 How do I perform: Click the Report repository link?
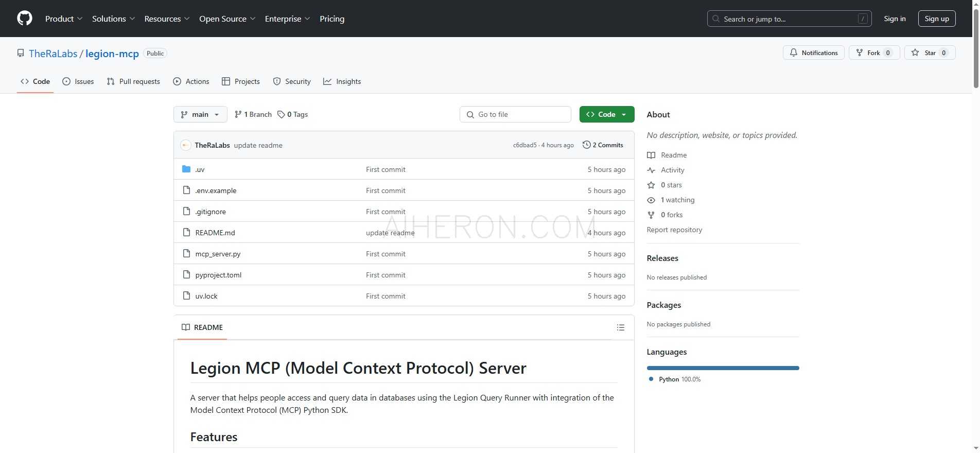674,230
